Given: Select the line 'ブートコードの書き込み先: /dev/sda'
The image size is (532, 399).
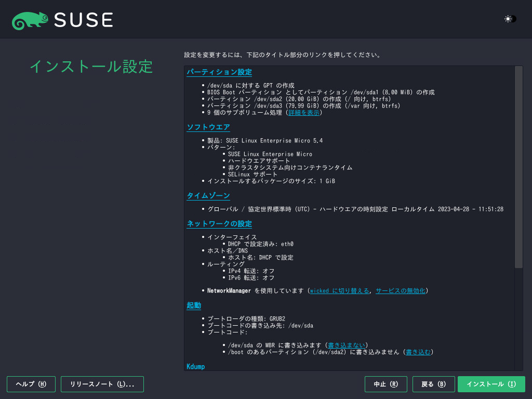Looking at the screenshot, I should (x=260, y=326).
